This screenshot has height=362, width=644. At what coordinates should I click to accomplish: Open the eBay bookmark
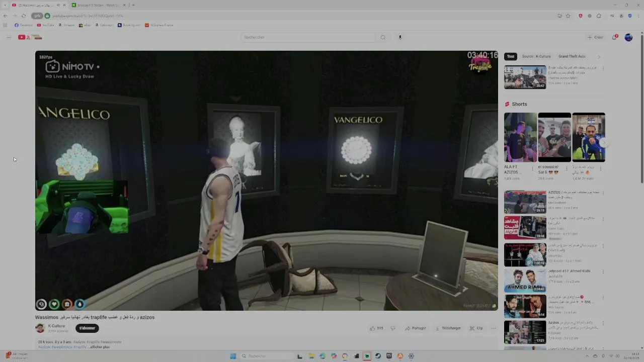[85, 25]
